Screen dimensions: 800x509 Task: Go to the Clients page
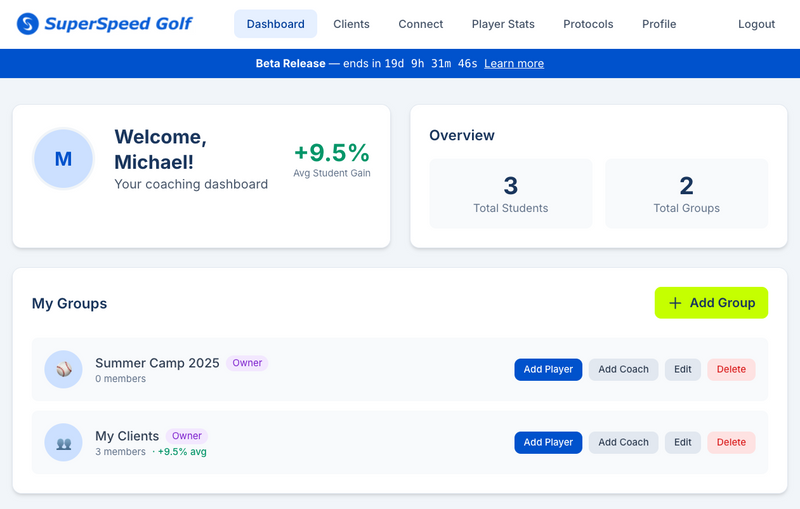coord(351,24)
